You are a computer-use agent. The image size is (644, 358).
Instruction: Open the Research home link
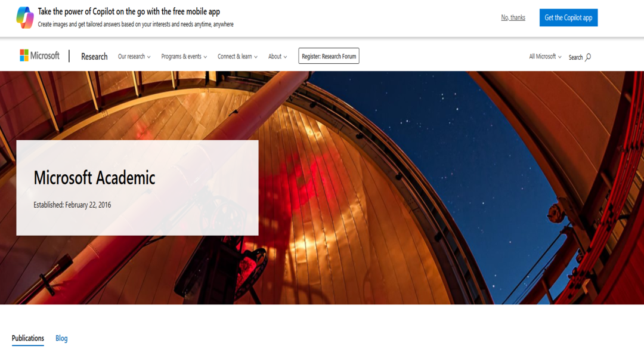94,56
